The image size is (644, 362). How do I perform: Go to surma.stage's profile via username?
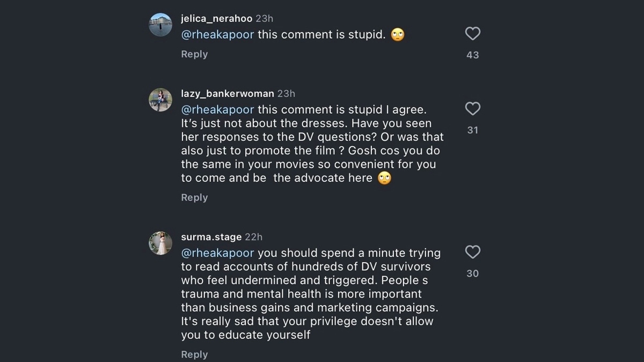click(211, 237)
